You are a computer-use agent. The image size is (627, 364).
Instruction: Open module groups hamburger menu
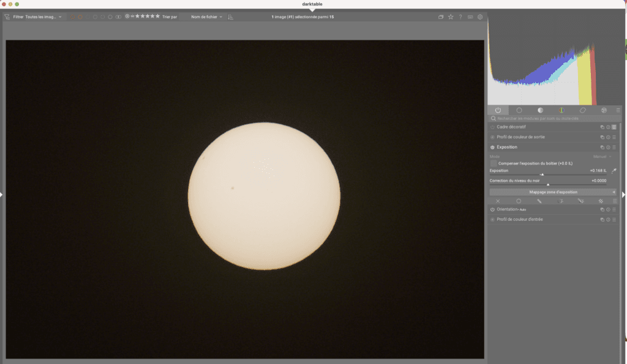pos(618,110)
